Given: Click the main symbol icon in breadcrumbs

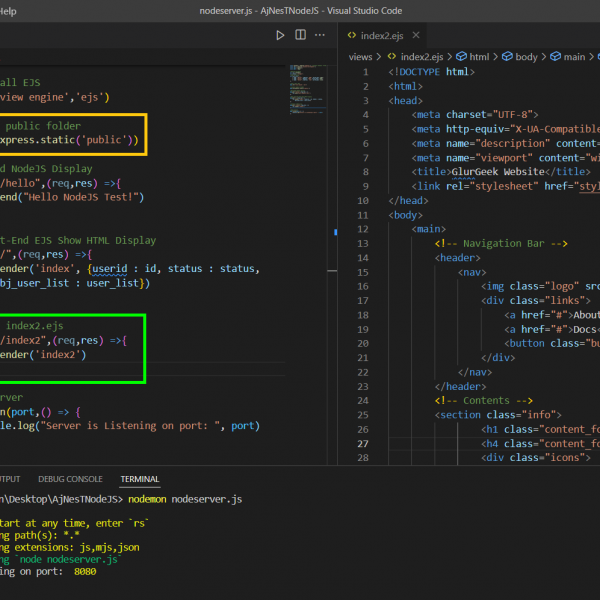Looking at the screenshot, I should click(x=554, y=57).
